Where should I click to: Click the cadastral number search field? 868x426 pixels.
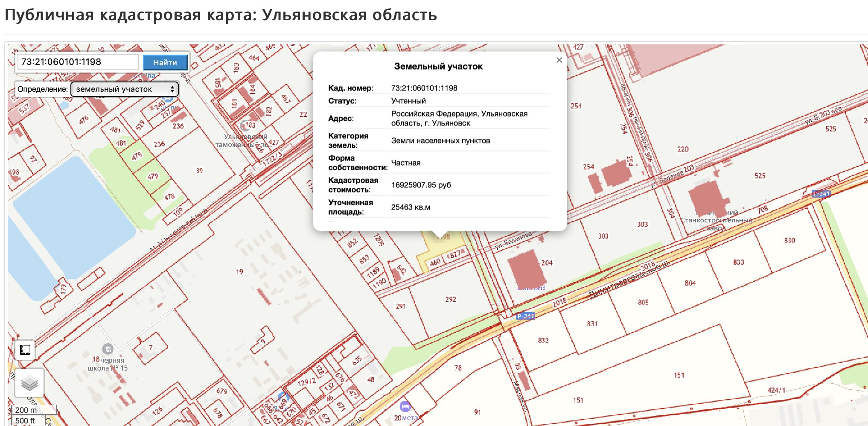(78, 62)
